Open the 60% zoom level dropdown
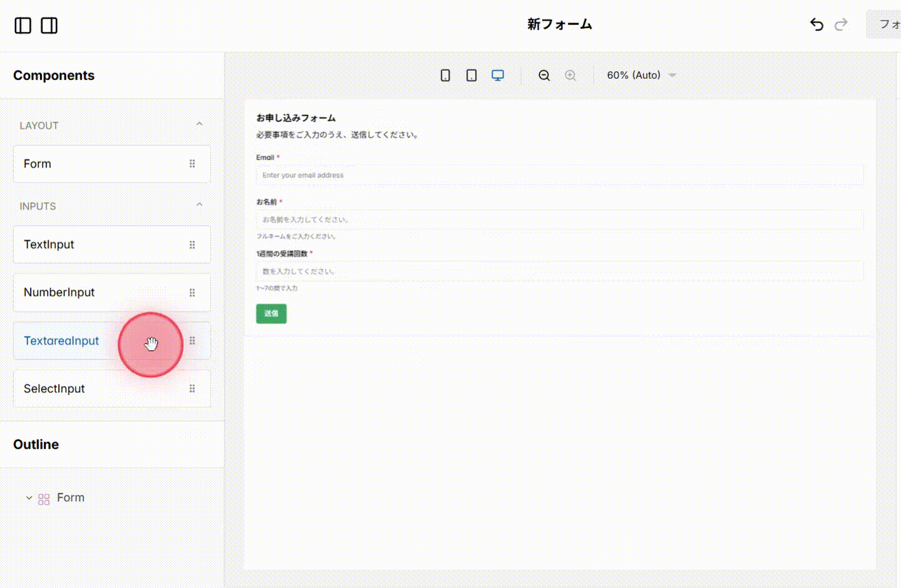The height and width of the screenshot is (588, 901). [x=639, y=74]
